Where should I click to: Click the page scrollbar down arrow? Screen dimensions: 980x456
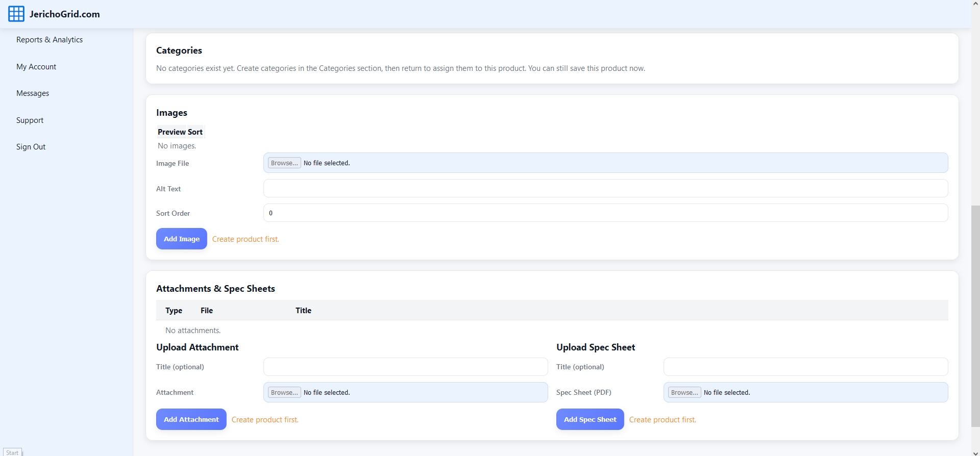tap(975, 452)
